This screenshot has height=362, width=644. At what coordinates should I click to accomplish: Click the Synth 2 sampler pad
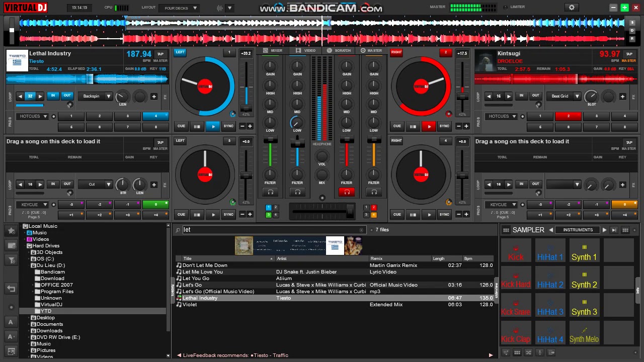(584, 278)
